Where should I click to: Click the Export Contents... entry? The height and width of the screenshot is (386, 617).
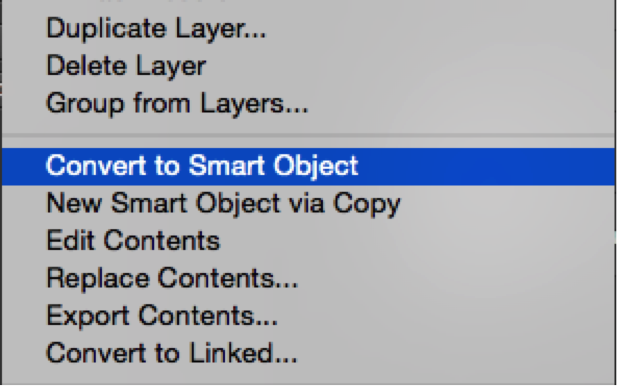click(x=308, y=316)
